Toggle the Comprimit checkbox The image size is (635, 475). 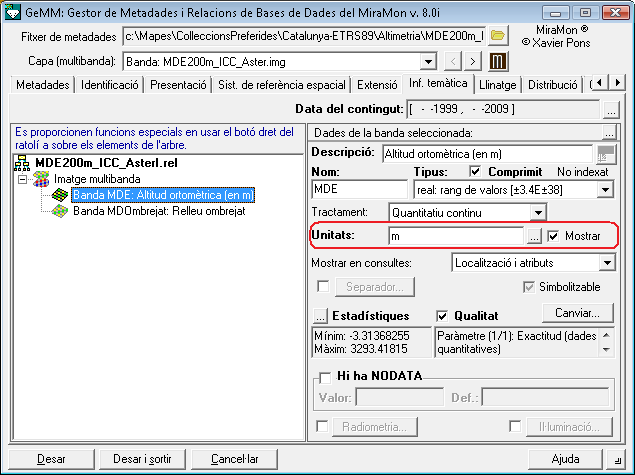[475, 172]
